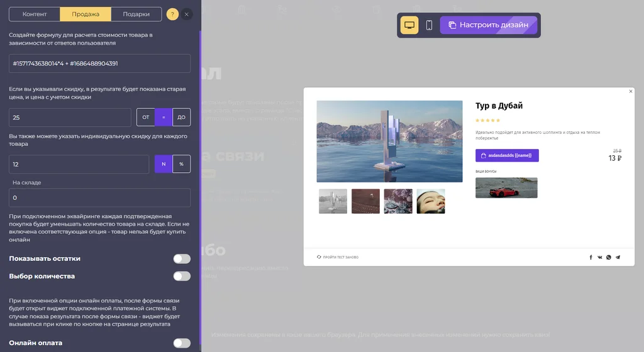Select the ОТ price mode option
The height and width of the screenshot is (352, 644).
click(x=146, y=118)
